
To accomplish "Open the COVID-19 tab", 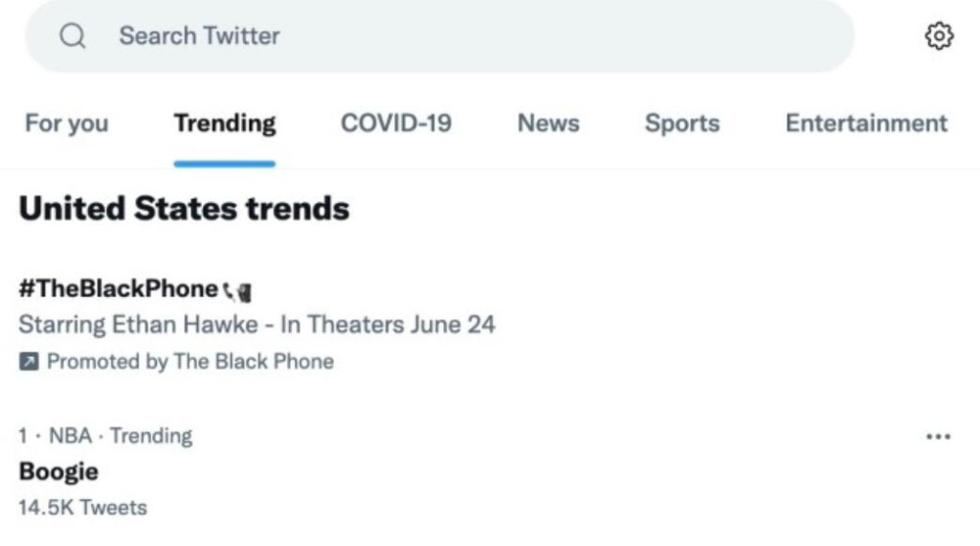I will pyautogui.click(x=396, y=124).
